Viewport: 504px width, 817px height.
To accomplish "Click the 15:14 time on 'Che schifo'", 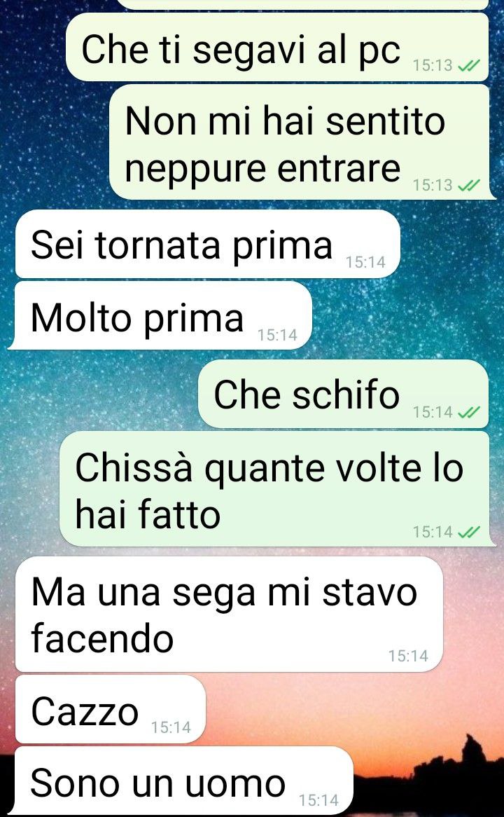I will [433, 412].
